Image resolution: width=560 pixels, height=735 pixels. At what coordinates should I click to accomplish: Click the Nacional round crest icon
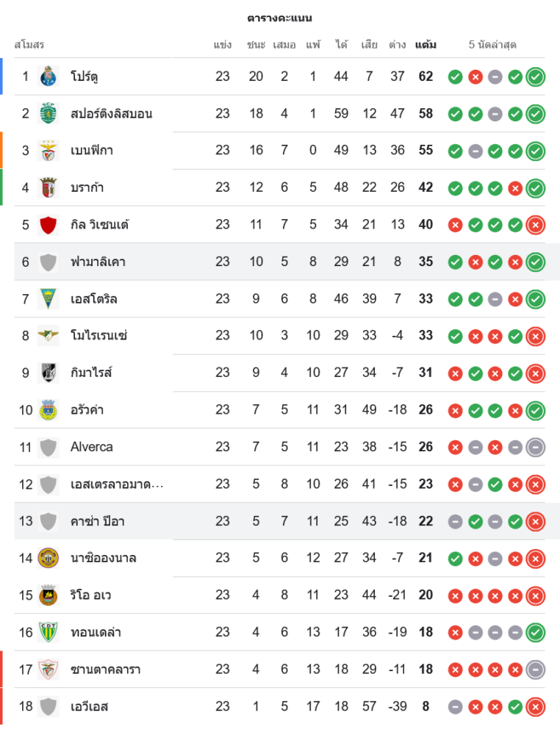coord(49,558)
